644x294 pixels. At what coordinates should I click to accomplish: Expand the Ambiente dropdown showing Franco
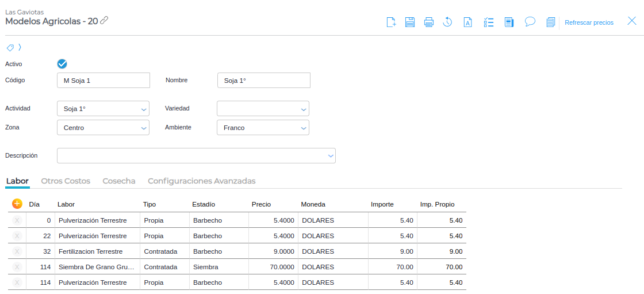point(304,128)
